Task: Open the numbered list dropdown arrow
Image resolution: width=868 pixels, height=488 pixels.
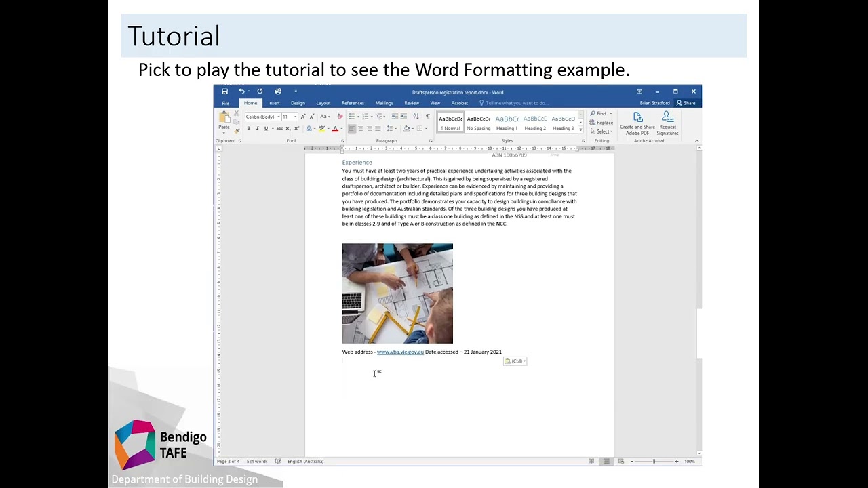Action: pyautogui.click(x=372, y=117)
